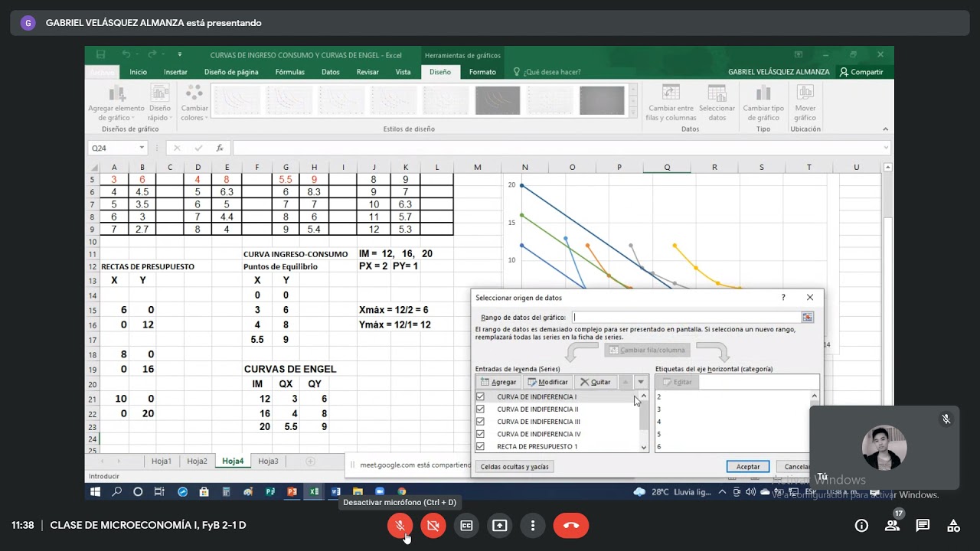
Task: Collapse the ribbon with chevron
Action: [x=886, y=129]
